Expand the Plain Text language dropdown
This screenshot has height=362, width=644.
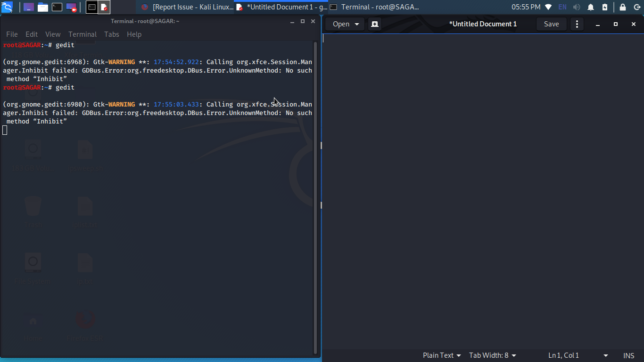pyautogui.click(x=442, y=355)
